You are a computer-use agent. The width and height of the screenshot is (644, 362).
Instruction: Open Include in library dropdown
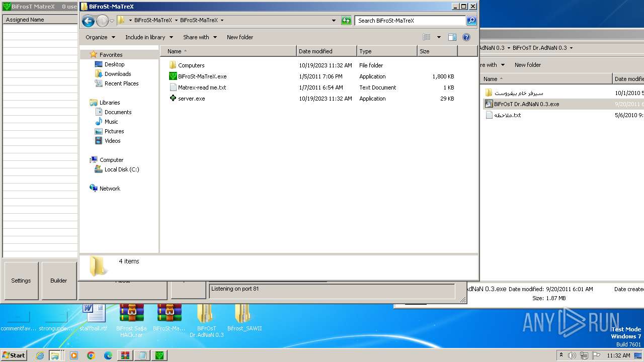[x=149, y=37]
